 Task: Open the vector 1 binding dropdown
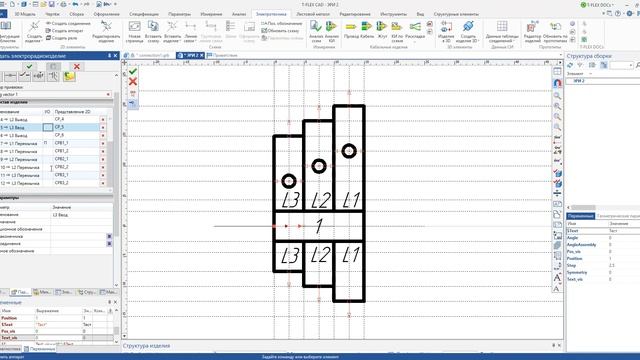pos(108,94)
